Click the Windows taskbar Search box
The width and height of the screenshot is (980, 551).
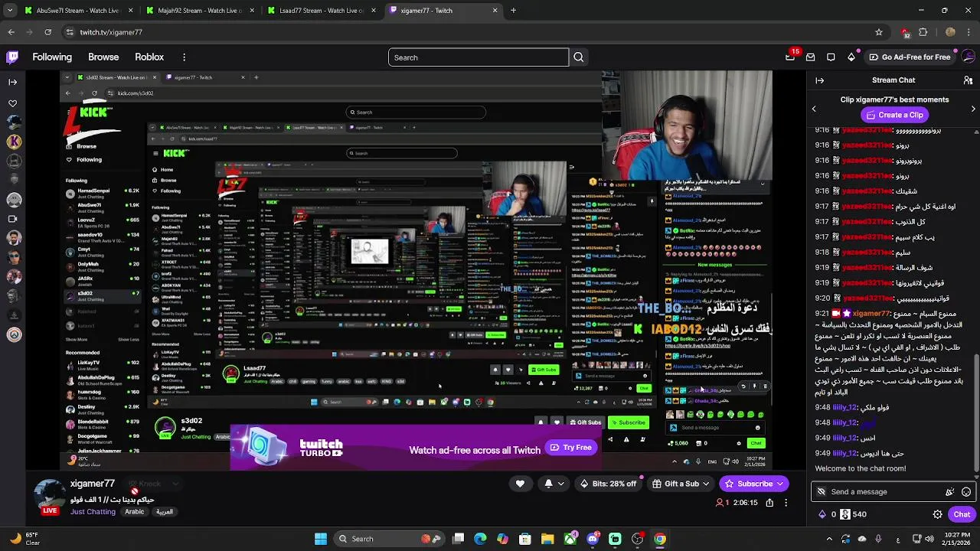click(388, 539)
